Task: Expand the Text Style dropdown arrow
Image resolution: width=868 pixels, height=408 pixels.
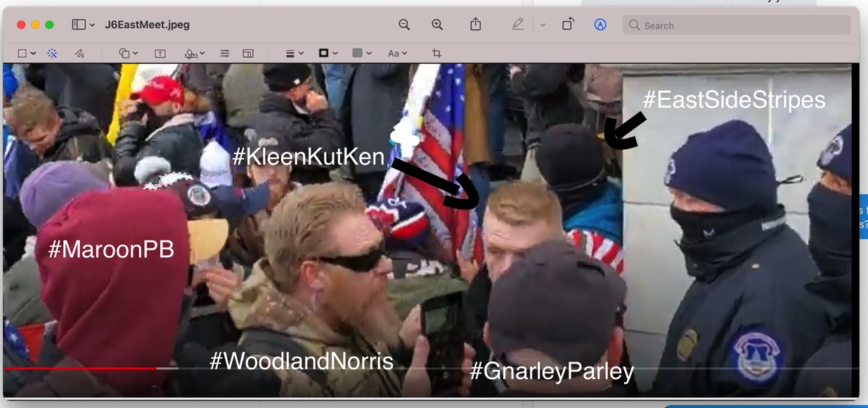Action: pos(404,53)
